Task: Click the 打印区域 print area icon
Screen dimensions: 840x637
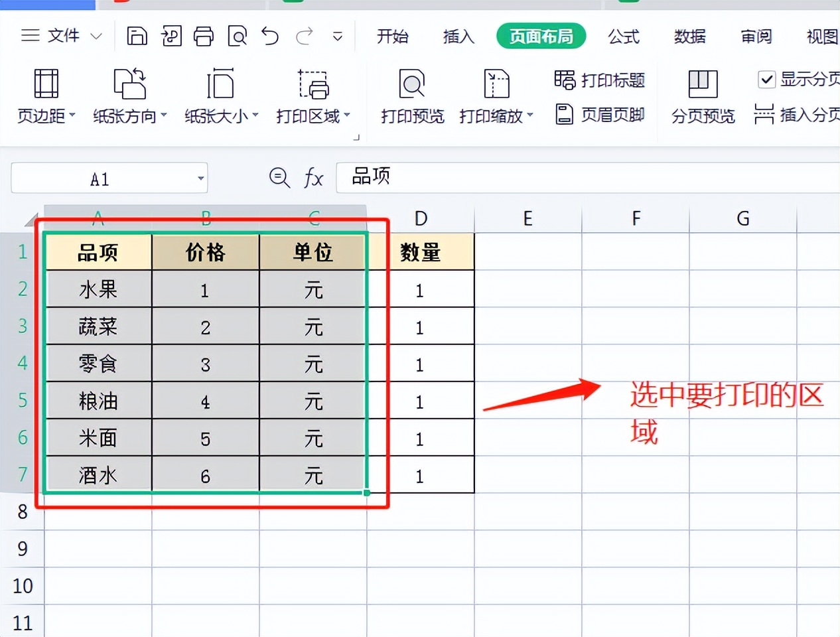Action: click(313, 84)
